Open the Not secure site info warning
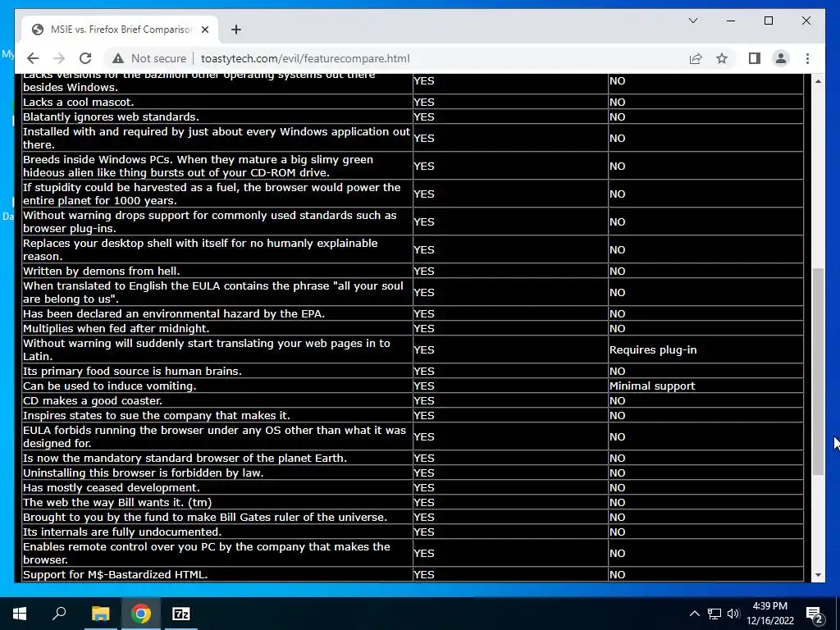 [x=149, y=58]
